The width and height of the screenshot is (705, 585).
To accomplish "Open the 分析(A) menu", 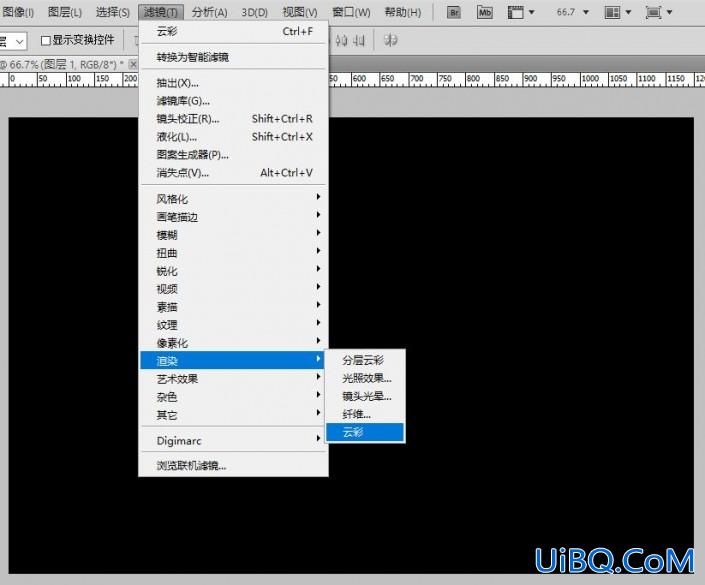I will [x=209, y=12].
